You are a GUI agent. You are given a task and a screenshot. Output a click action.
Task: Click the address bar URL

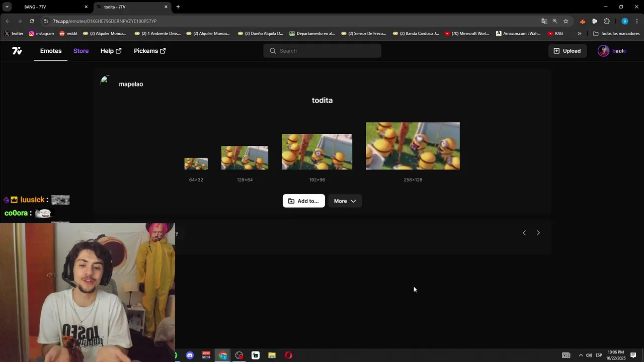pos(105,21)
